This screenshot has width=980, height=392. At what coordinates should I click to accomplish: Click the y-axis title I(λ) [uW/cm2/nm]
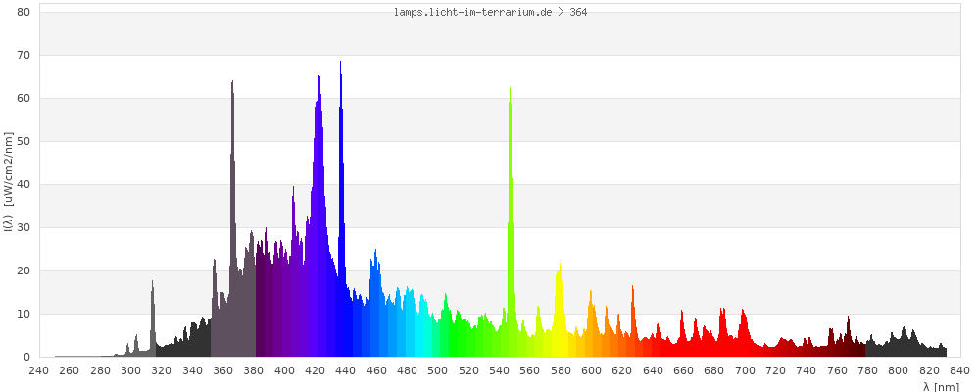click(8, 182)
